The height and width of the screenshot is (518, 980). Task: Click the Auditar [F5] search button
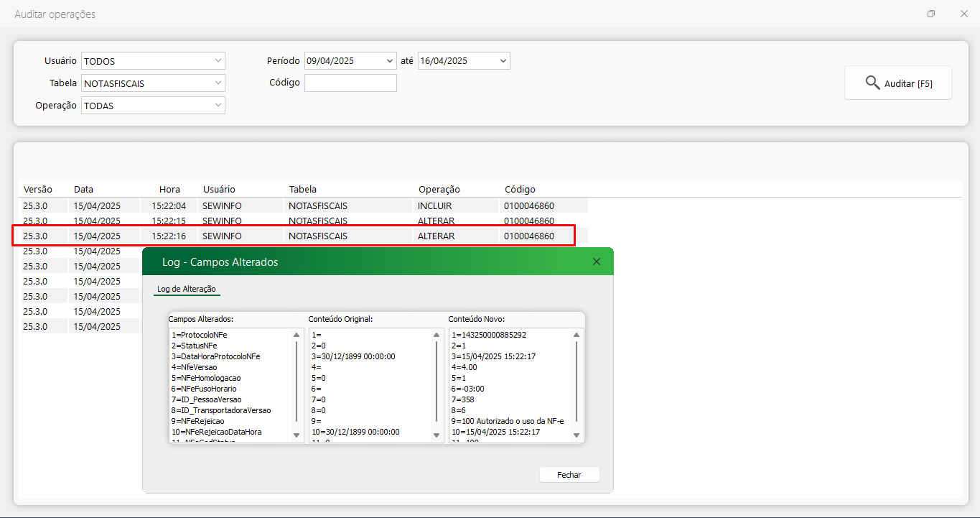click(x=897, y=83)
